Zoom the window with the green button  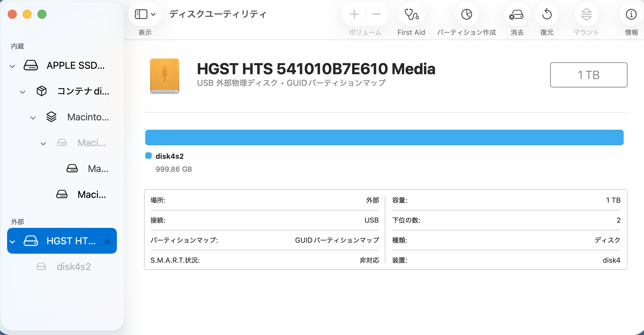tap(42, 14)
